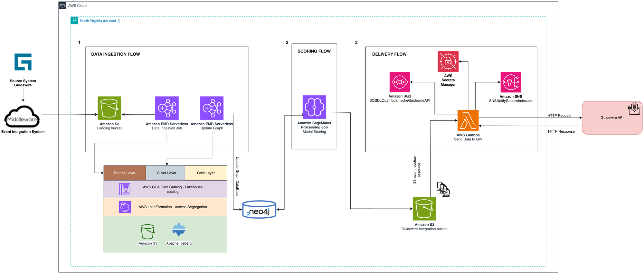
Task: Select the Amazon S3 icon in lakehouse storage
Action: pos(148,232)
